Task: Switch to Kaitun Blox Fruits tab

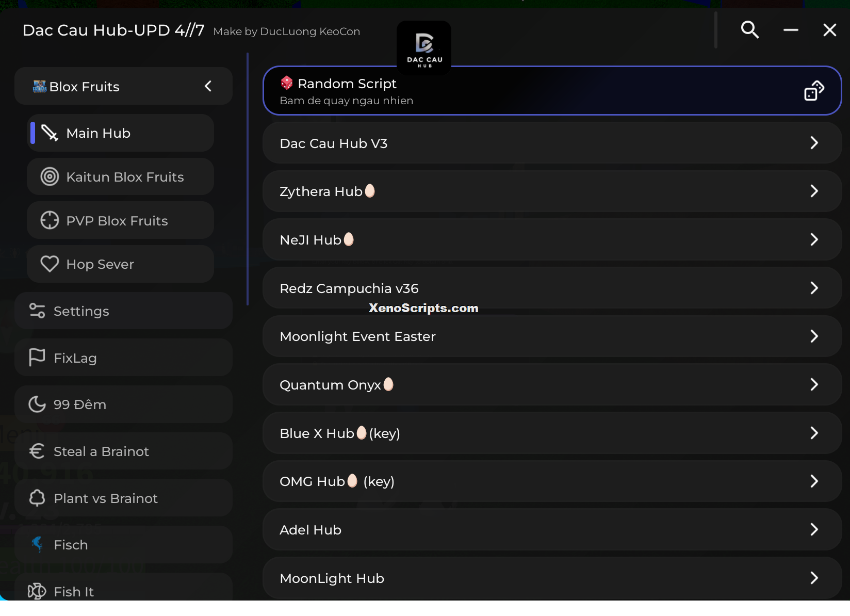Action: [120, 177]
